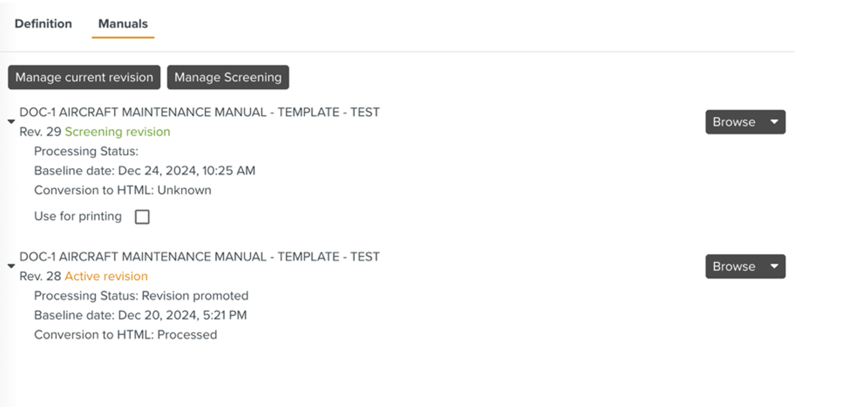Image resolution: width=868 pixels, height=407 pixels.
Task: Select the Manuals tab
Action: tap(122, 23)
